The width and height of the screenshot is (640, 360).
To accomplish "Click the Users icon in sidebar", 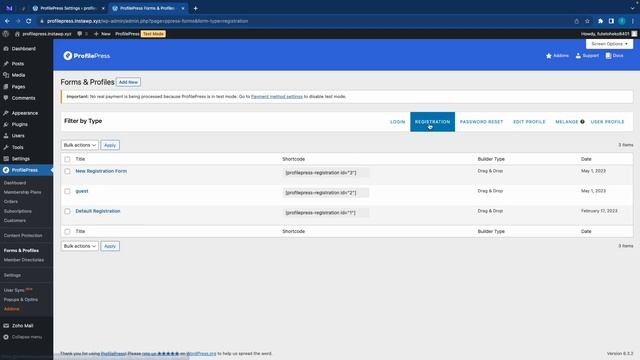I will tap(6, 136).
